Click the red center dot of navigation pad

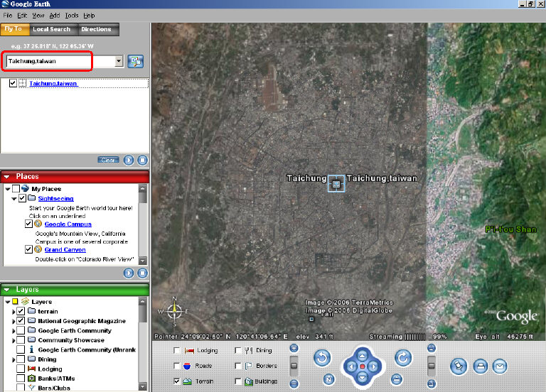tap(362, 366)
